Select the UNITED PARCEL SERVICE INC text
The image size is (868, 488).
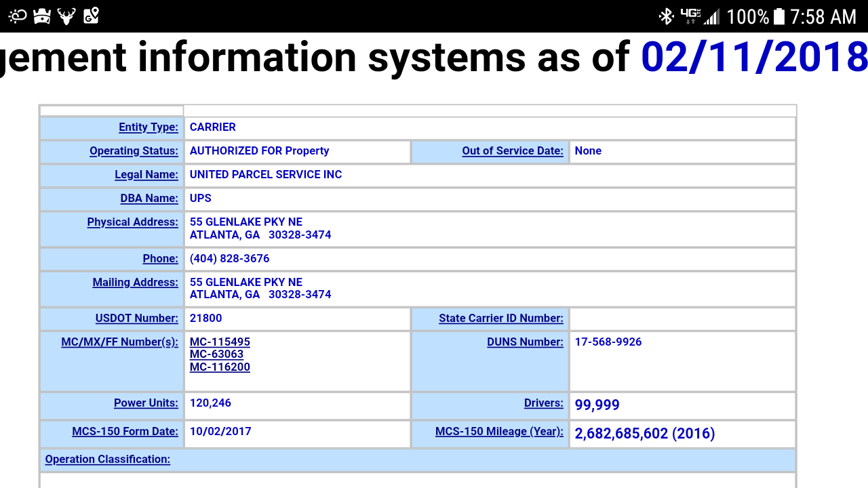tap(266, 175)
